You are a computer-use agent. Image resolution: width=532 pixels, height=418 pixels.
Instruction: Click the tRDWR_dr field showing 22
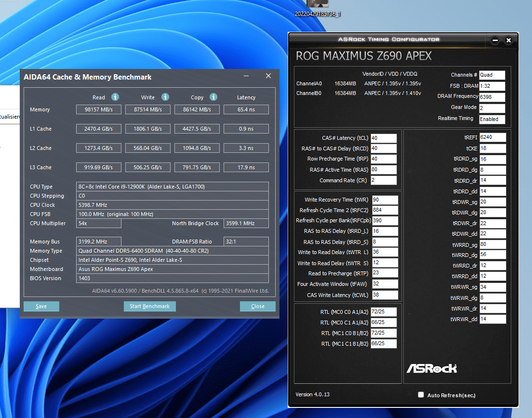pyautogui.click(x=492, y=223)
